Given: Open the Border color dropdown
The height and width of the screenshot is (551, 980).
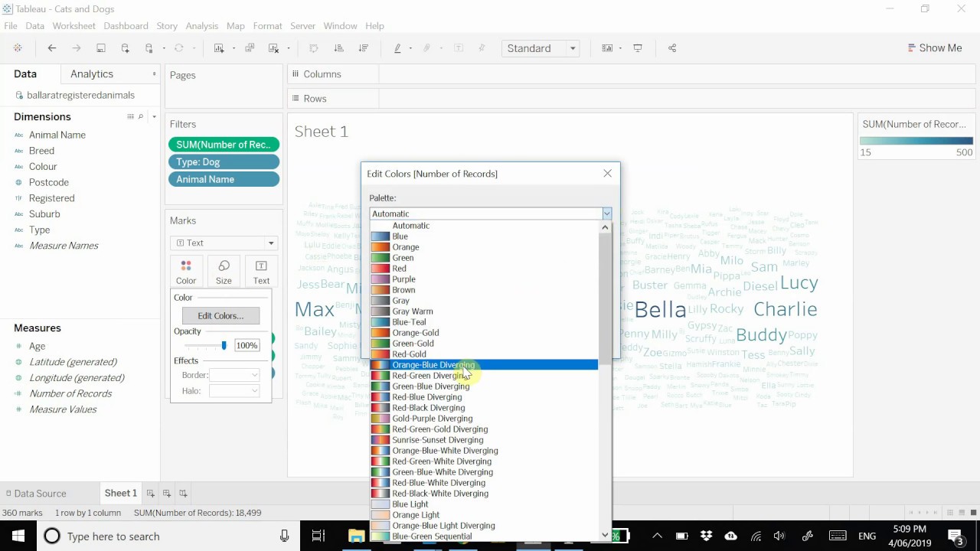Looking at the screenshot, I should point(234,375).
